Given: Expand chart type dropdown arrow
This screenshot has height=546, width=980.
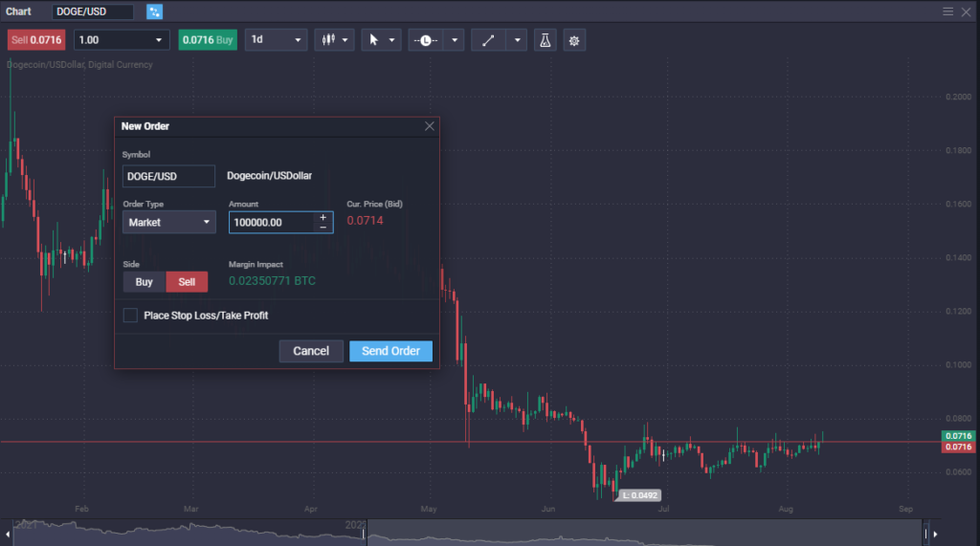Looking at the screenshot, I should pyautogui.click(x=345, y=40).
